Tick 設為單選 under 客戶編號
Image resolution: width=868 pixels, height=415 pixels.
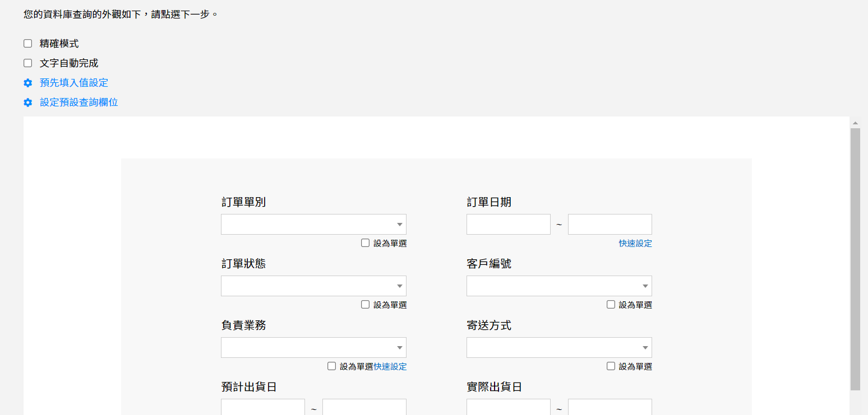click(x=611, y=305)
